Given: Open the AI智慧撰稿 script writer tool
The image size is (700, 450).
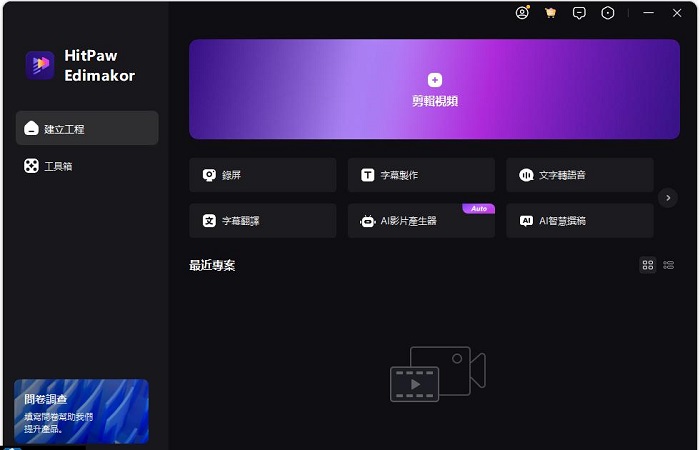Looking at the screenshot, I should 579,221.
